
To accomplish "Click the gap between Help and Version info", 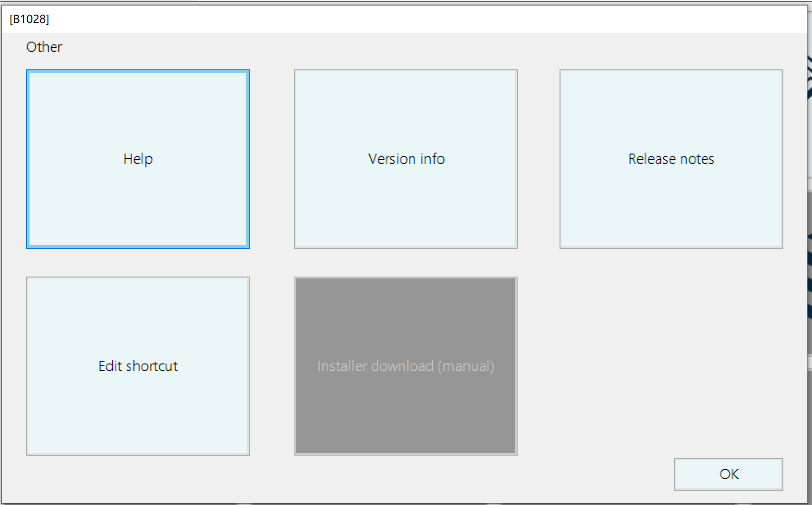I will point(272,159).
